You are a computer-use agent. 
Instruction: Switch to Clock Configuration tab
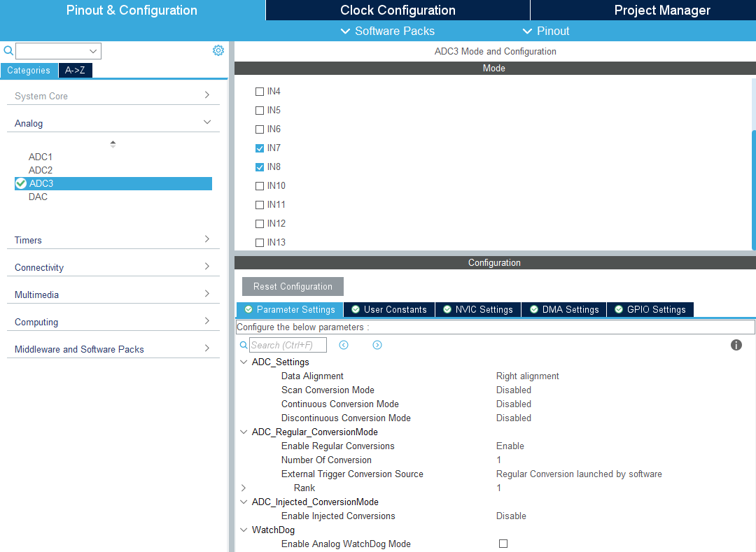pyautogui.click(x=398, y=10)
